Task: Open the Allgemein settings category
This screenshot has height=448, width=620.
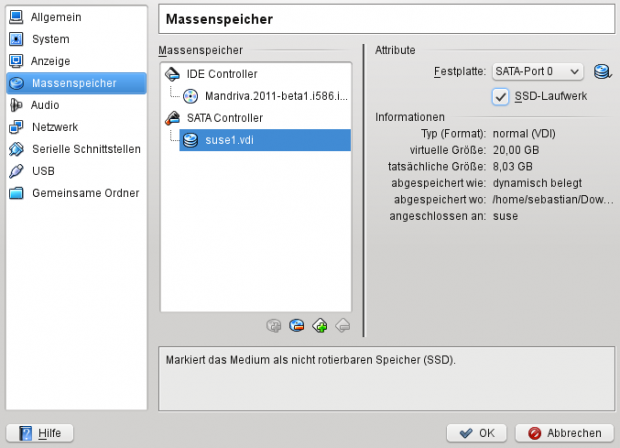Action: (55, 17)
